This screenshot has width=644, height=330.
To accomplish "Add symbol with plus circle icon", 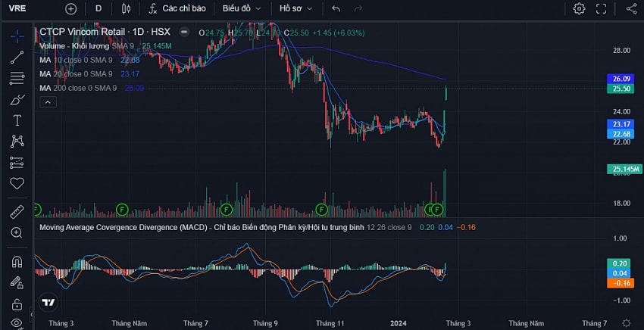I will tap(70, 8).
